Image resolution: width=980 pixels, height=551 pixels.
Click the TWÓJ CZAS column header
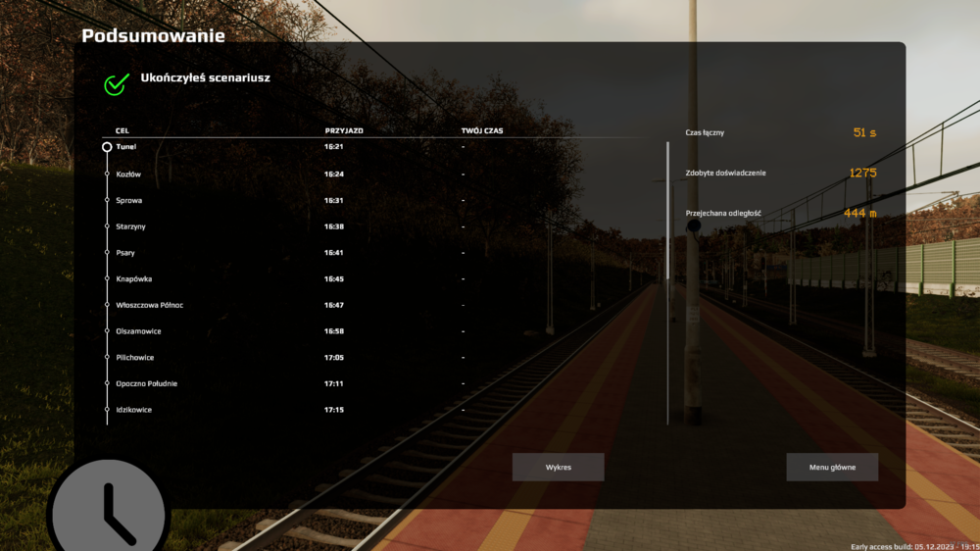tap(482, 130)
